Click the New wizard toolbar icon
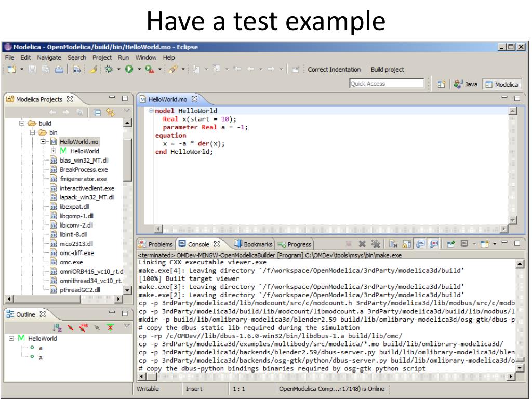This screenshot has width=532, height=399. click(x=12, y=69)
